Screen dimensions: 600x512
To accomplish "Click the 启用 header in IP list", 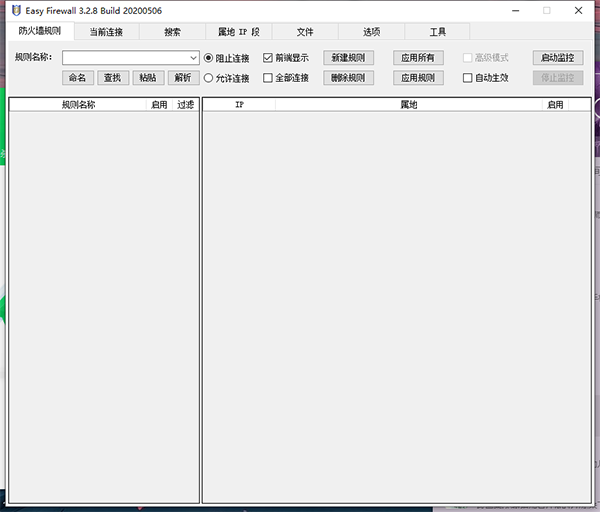I will [x=555, y=105].
